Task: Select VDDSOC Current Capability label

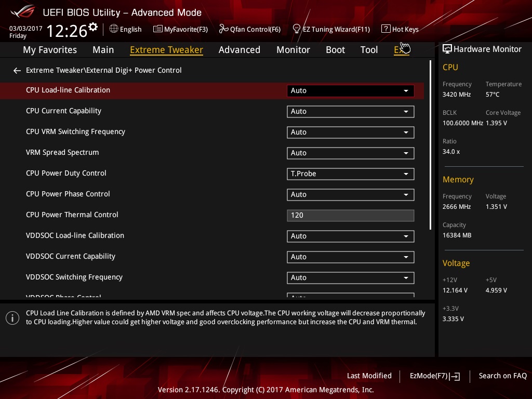Action: [x=71, y=256]
